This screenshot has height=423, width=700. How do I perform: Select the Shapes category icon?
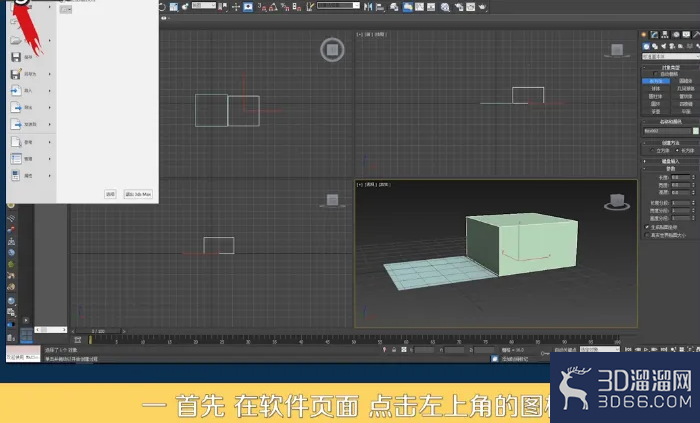coord(655,46)
